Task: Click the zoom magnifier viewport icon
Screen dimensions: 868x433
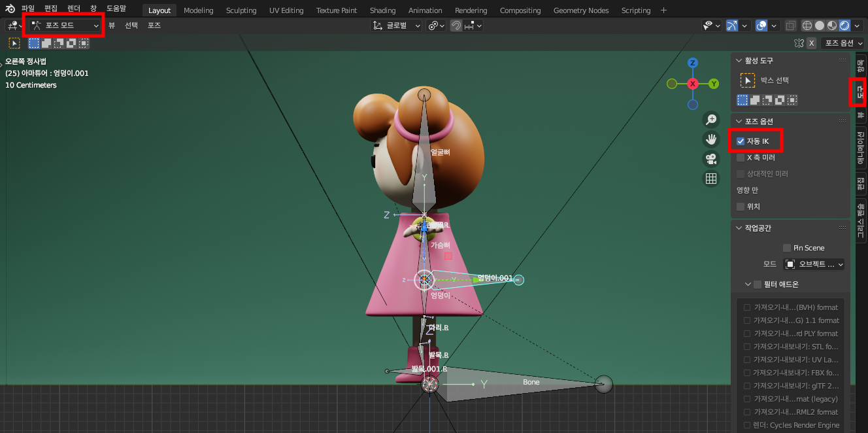Action: (711, 119)
